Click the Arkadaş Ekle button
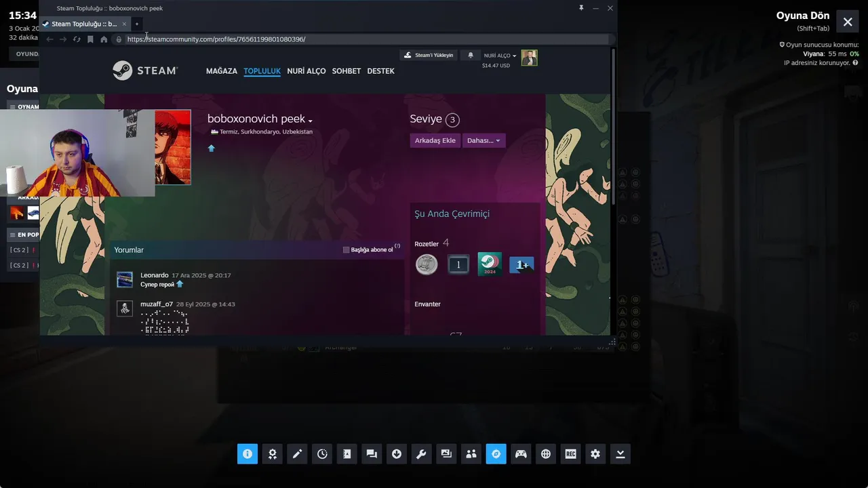The height and width of the screenshot is (488, 868). click(435, 140)
